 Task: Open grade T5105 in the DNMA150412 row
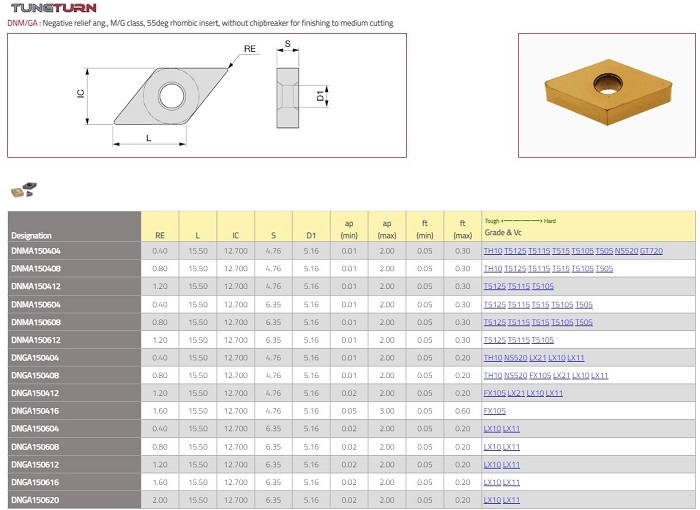click(x=543, y=286)
